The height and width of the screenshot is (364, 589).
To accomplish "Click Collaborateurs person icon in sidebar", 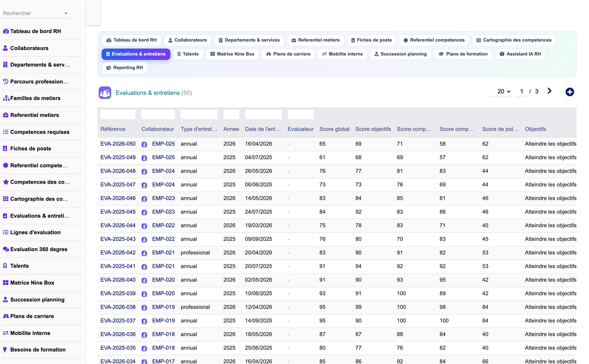I will pos(5,48).
